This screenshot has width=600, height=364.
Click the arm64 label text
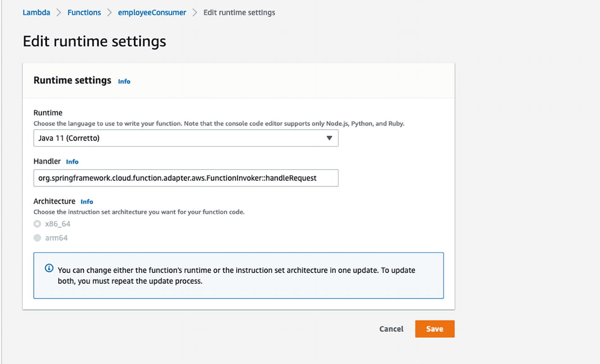[x=56, y=238]
